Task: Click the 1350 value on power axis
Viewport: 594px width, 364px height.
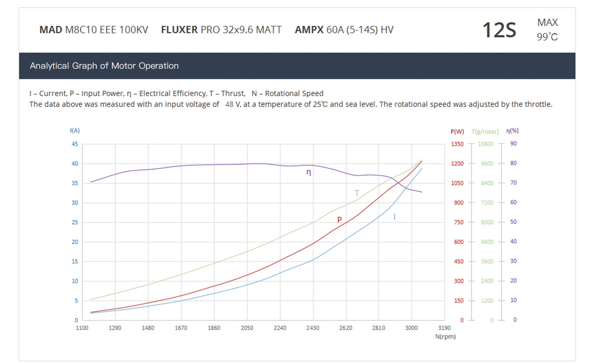Action: [457, 144]
